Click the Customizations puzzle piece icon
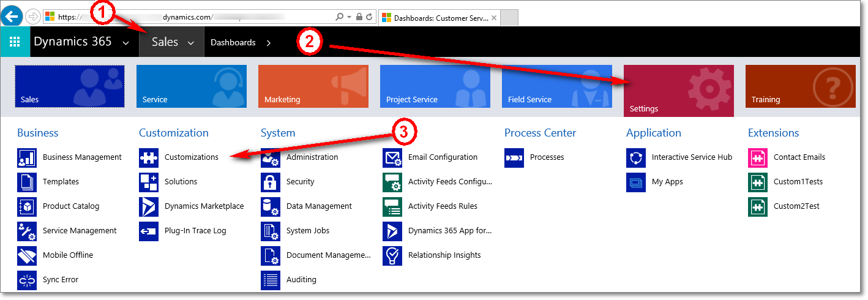 (149, 157)
